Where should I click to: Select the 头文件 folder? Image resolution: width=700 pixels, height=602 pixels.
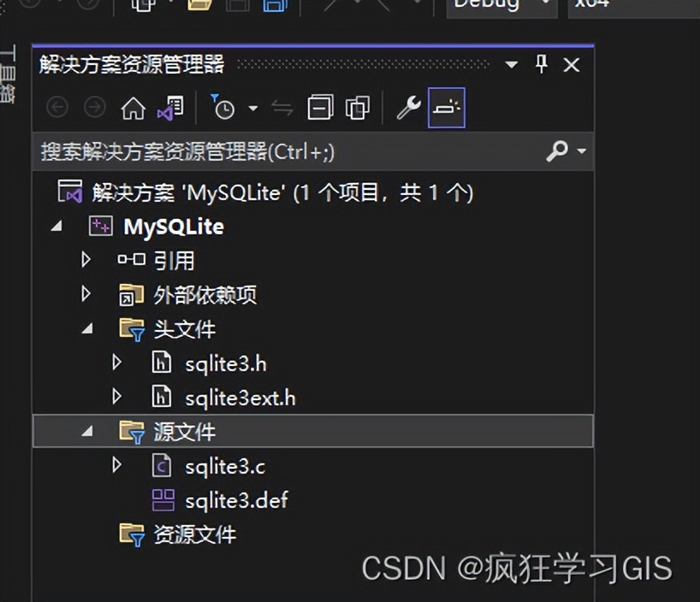pyautogui.click(x=184, y=330)
